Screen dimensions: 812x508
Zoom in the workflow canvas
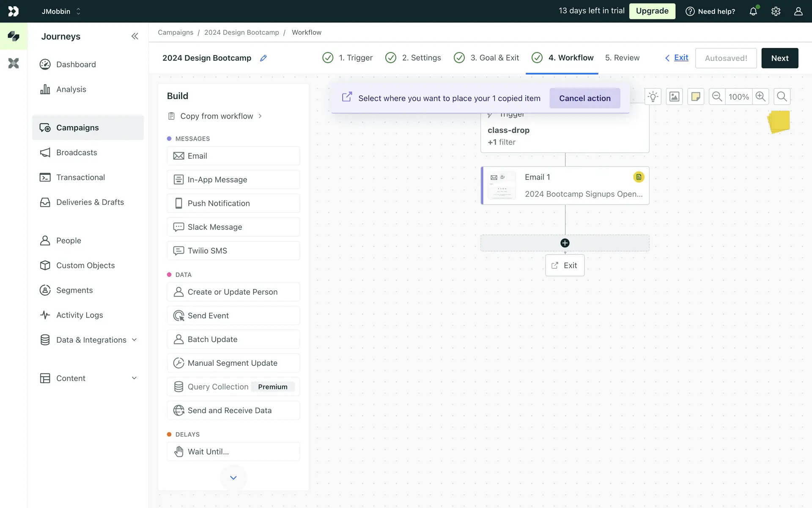[x=760, y=97]
